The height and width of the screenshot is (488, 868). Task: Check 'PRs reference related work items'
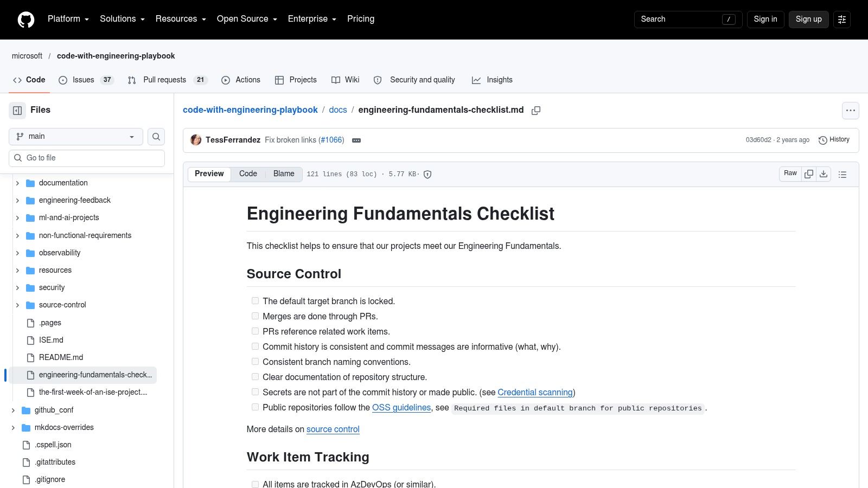(x=255, y=331)
